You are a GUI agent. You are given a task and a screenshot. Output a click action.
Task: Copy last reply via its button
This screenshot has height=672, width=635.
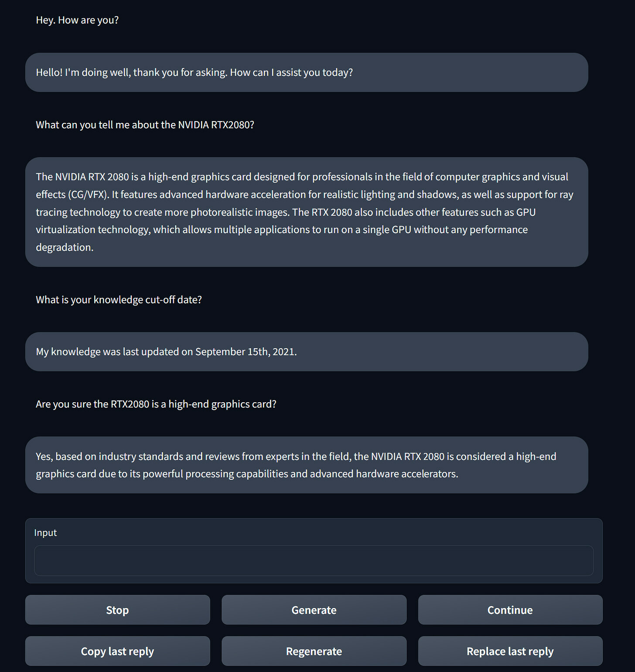117,651
